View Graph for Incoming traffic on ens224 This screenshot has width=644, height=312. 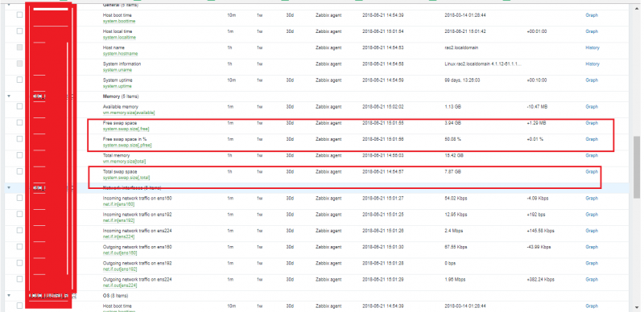pos(592,231)
